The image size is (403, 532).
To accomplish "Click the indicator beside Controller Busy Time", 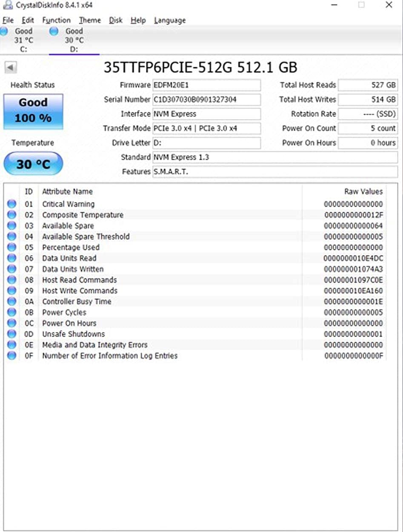I will pyautogui.click(x=11, y=301).
